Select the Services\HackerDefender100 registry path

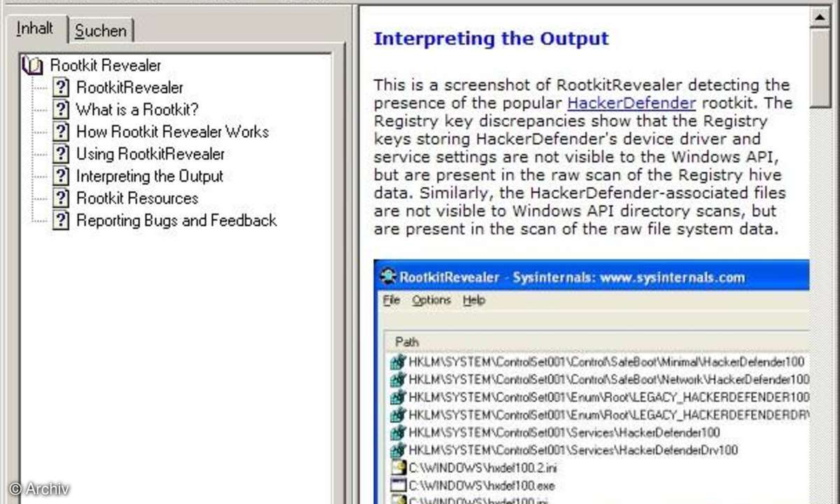(564, 433)
